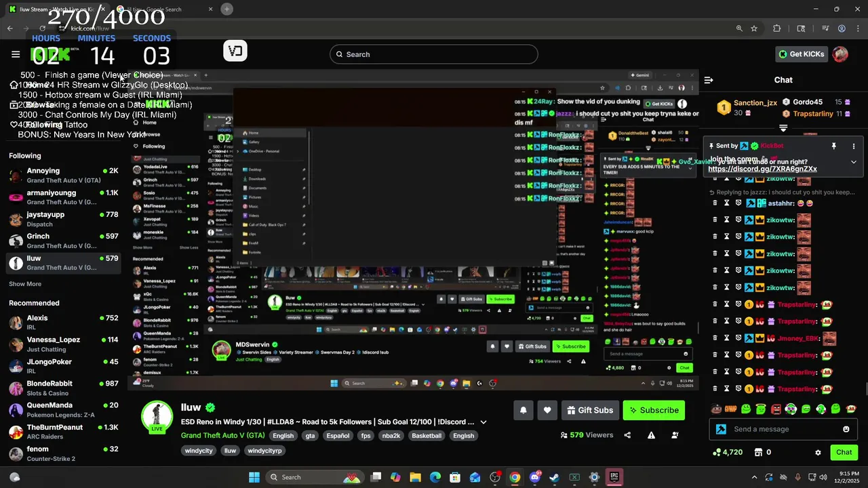Collapse the chat panel with arrow icon
This screenshot has height=488, width=868.
coord(709,80)
